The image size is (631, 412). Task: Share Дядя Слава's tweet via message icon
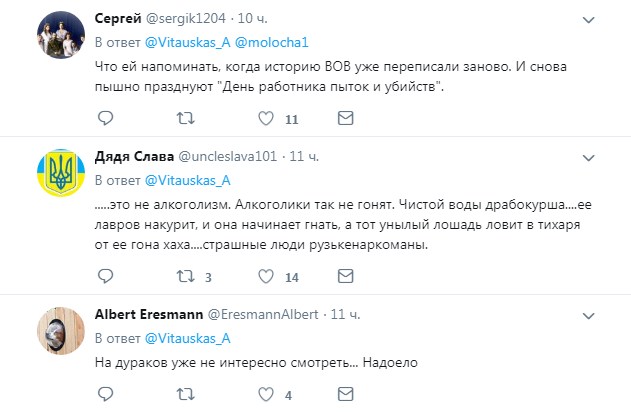[x=345, y=278]
